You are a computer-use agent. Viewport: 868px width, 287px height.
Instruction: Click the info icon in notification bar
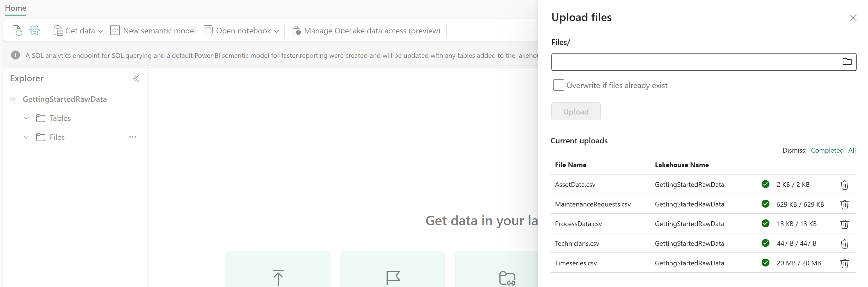click(15, 55)
